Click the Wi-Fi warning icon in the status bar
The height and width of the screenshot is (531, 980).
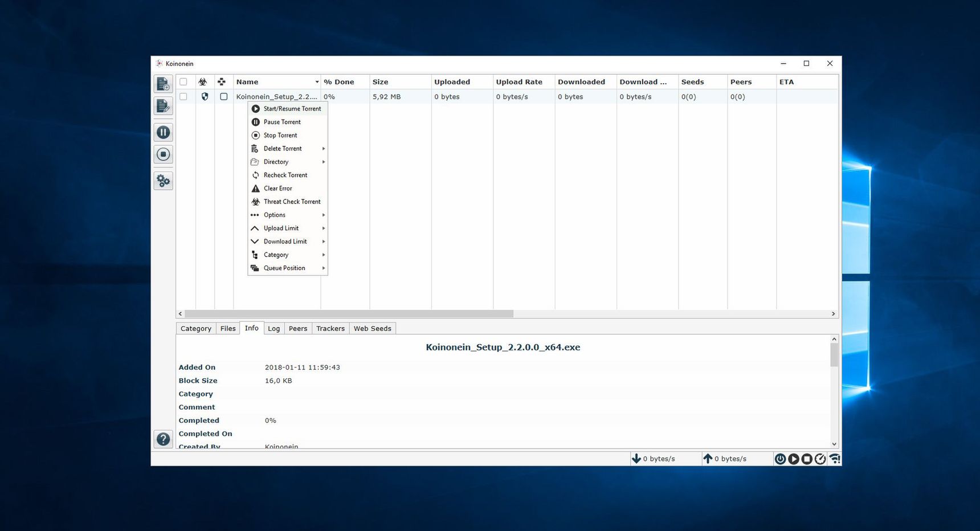[x=834, y=459]
